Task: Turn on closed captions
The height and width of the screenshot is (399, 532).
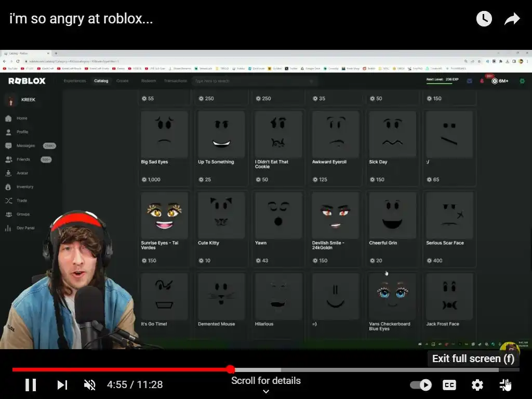Action: (x=449, y=385)
